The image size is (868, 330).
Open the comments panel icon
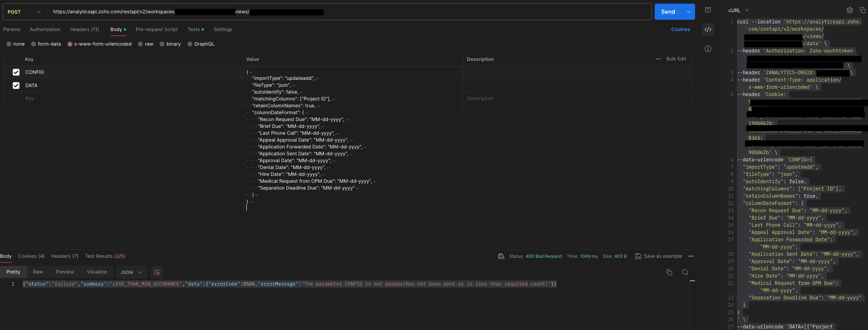tap(708, 10)
